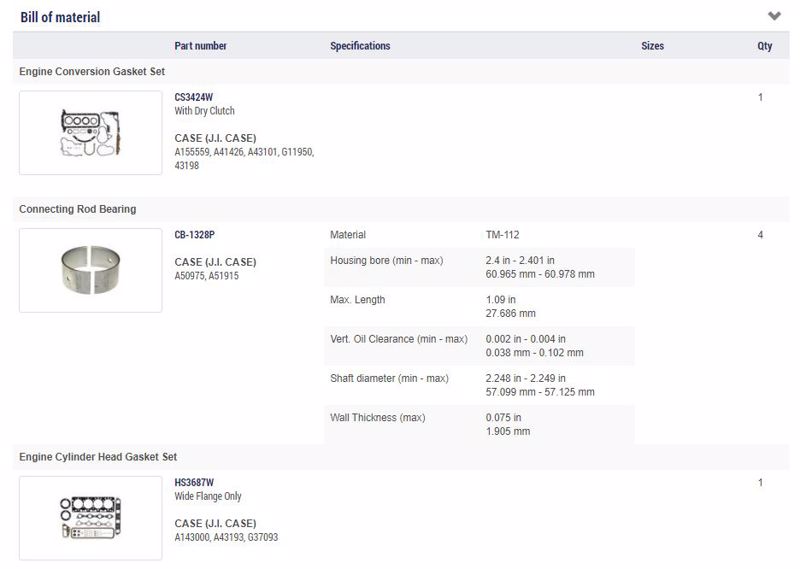Viewport: 800px width, 569px height.
Task: Click the Shaft diameter specification row
Action: (x=480, y=385)
